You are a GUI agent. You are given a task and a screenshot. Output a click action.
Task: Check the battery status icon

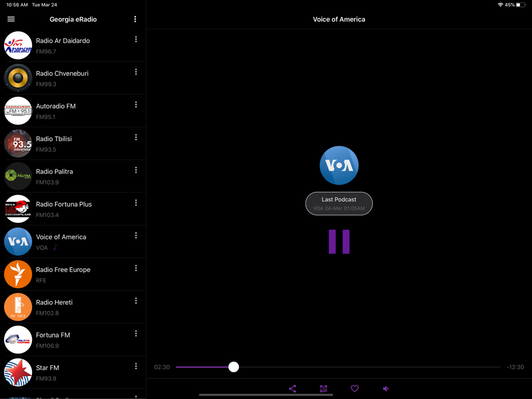pos(521,5)
